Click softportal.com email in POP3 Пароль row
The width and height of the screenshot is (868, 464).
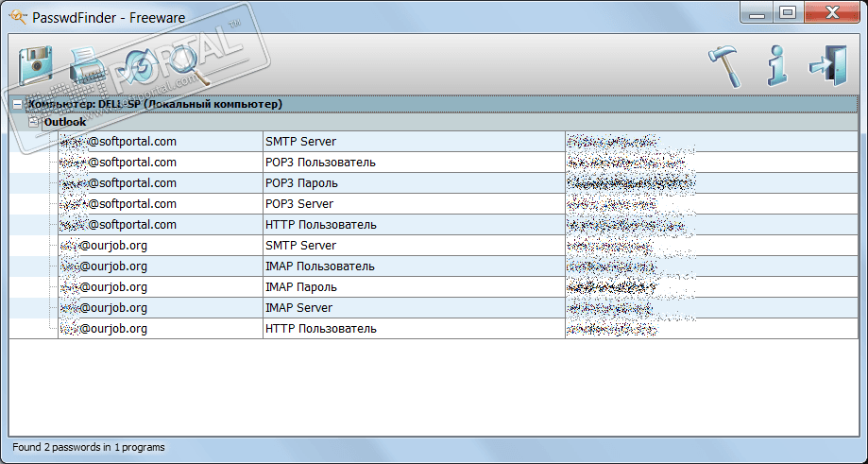tap(118, 182)
